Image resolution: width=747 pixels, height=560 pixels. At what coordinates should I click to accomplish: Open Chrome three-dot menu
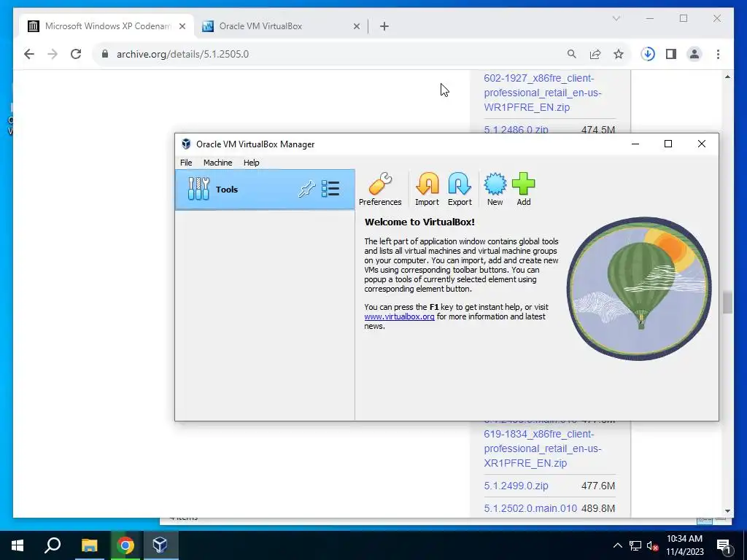point(718,54)
